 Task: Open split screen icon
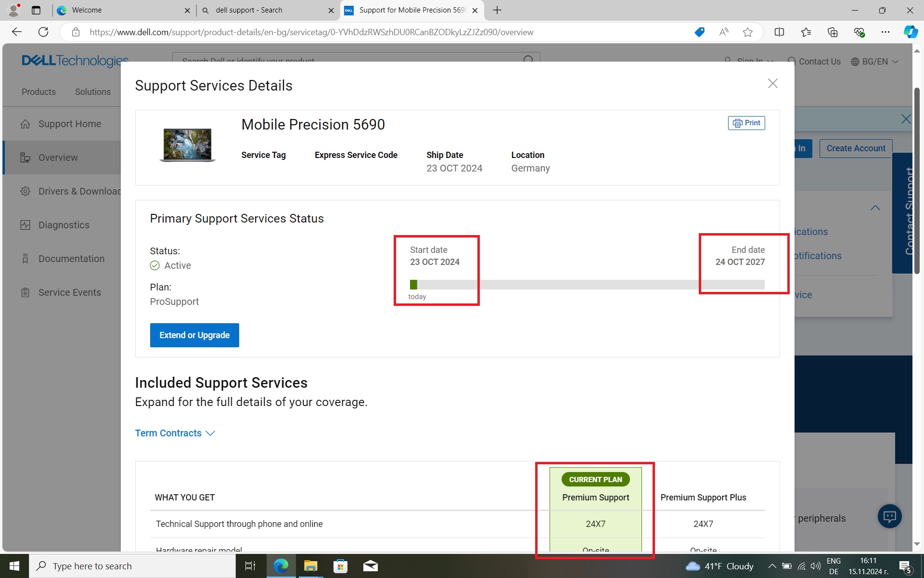coord(779,32)
